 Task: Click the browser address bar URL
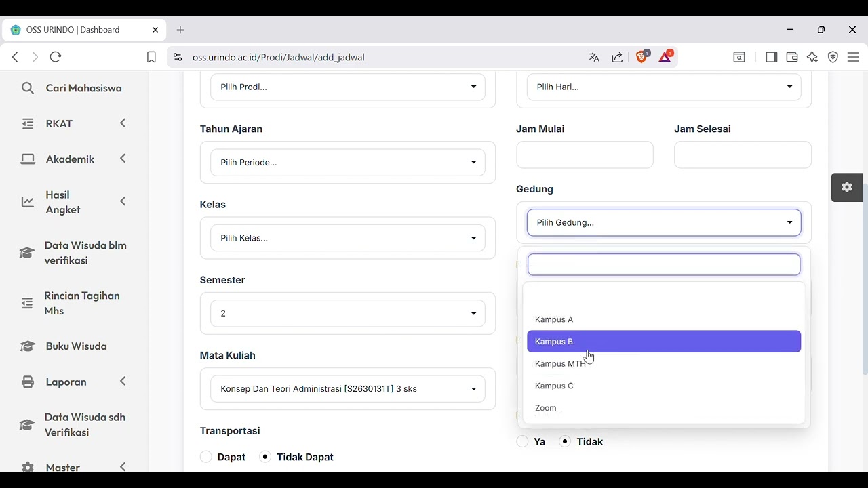pyautogui.click(x=278, y=58)
